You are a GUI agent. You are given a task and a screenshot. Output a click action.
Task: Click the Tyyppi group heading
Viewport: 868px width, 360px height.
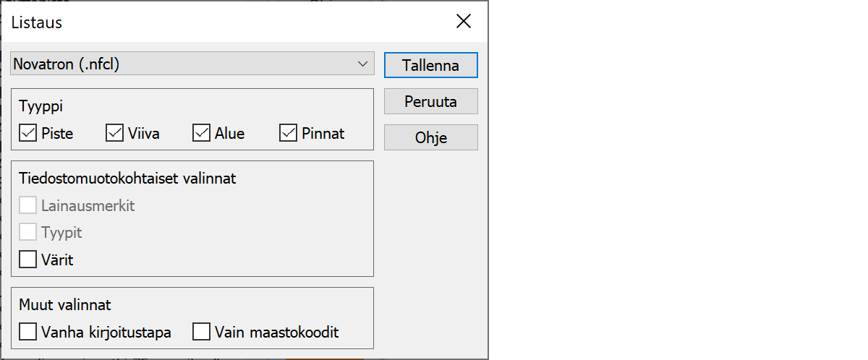[41, 107]
